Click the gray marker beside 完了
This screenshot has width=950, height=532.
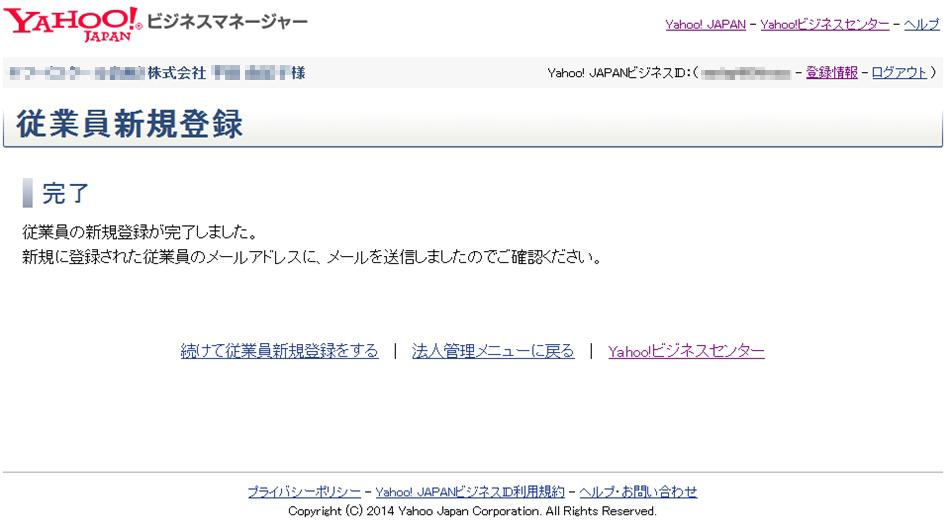(28, 193)
